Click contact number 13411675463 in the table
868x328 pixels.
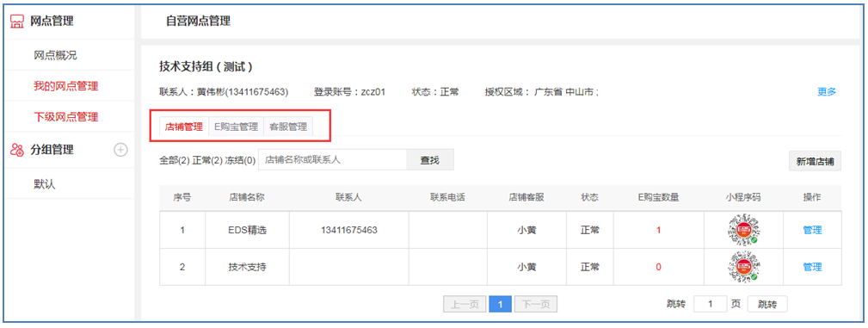tap(348, 230)
